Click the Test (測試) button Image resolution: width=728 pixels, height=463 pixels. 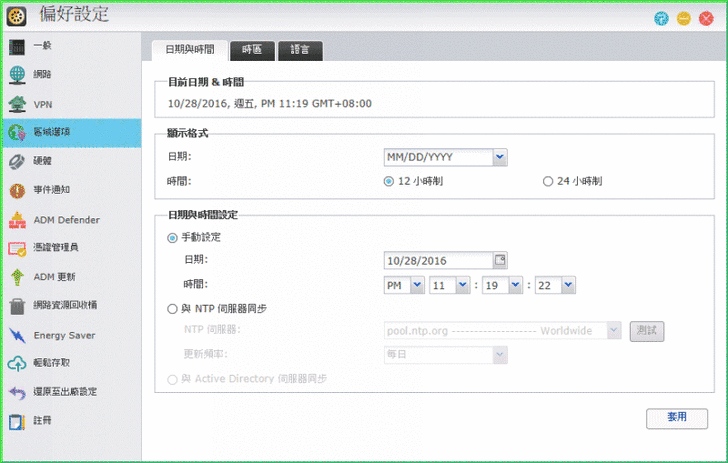pyautogui.click(x=647, y=331)
